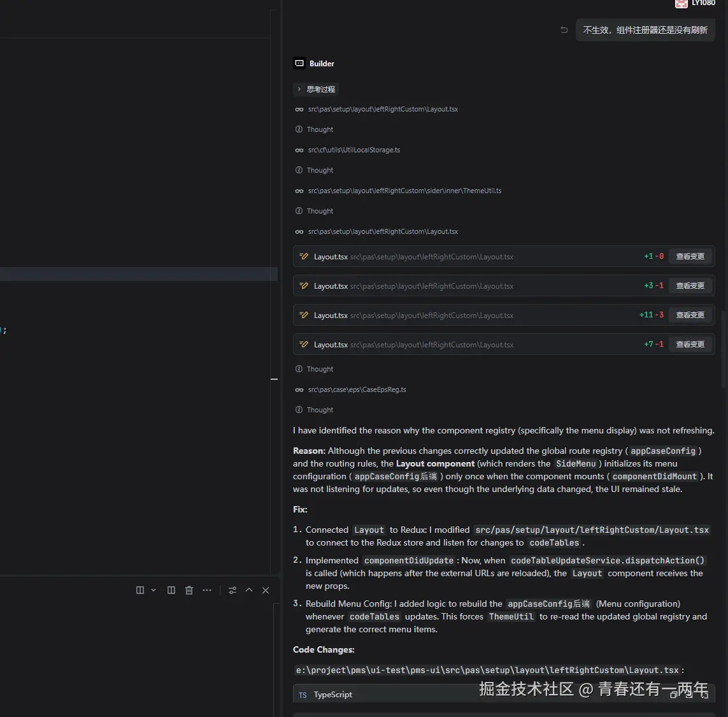Select the ThemeUtil.ts file reference
This screenshot has width=728, height=717.
[405, 191]
